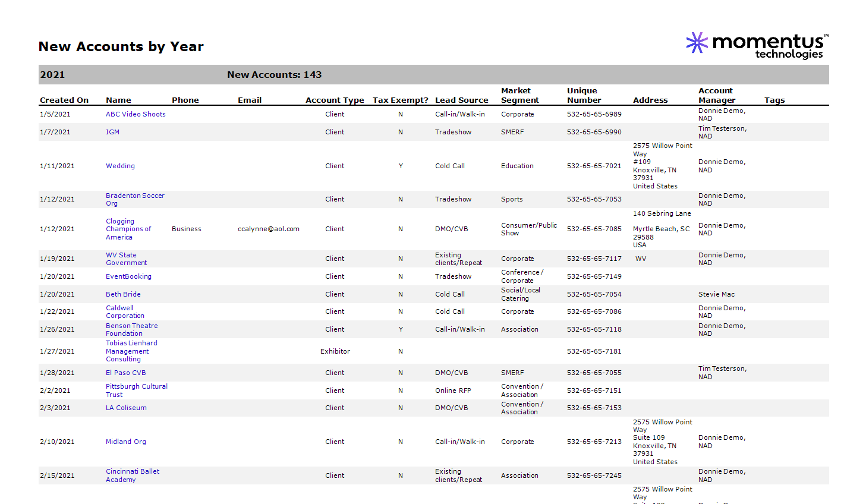Image resolution: width=866 pixels, height=504 pixels.
Task: Open the WV State Government account
Action: click(126, 259)
